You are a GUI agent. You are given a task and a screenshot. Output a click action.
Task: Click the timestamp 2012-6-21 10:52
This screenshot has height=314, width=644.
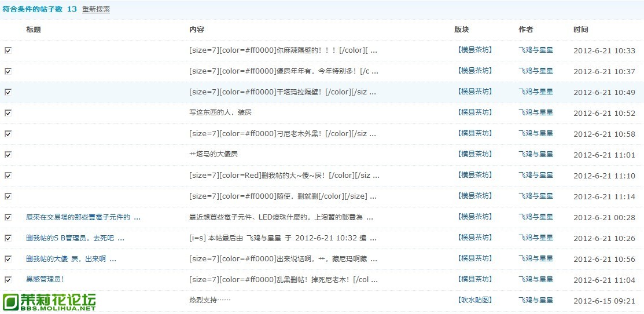click(x=604, y=114)
